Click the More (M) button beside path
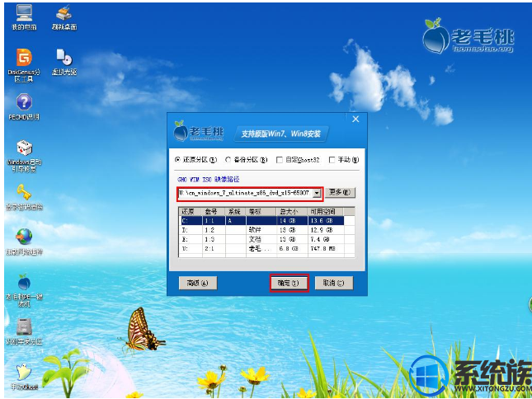 (x=340, y=192)
